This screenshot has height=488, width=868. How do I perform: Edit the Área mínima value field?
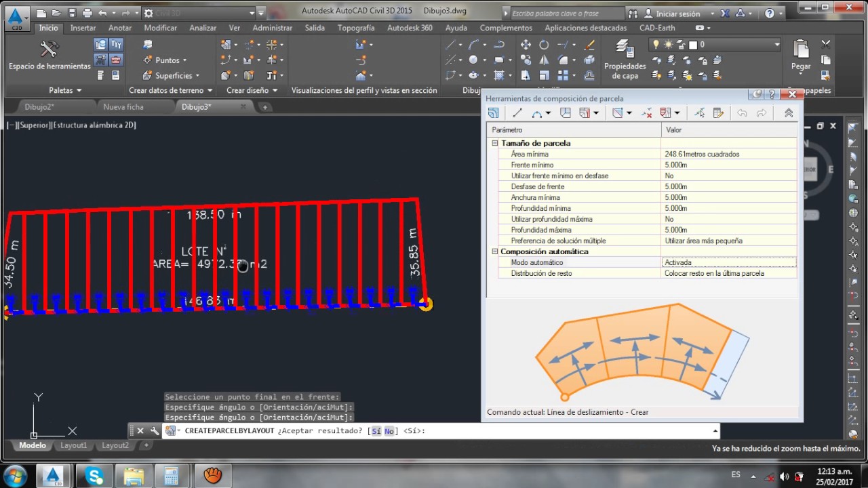(729, 154)
